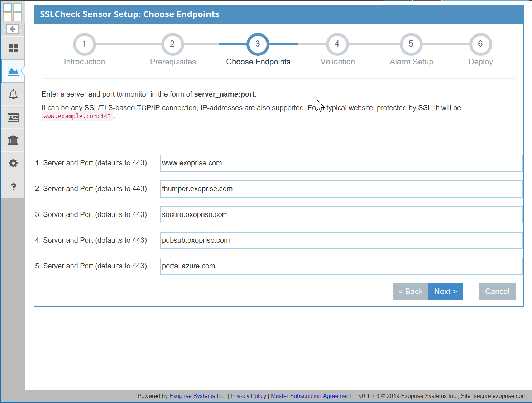532x403 pixels.
Task: Open the sensors chart icon
Action: [13, 72]
